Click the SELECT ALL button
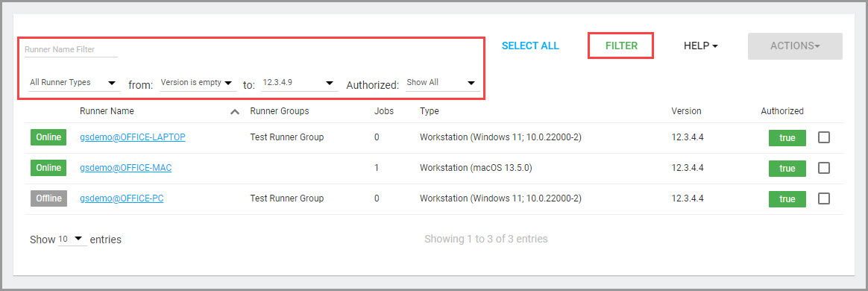 530,46
